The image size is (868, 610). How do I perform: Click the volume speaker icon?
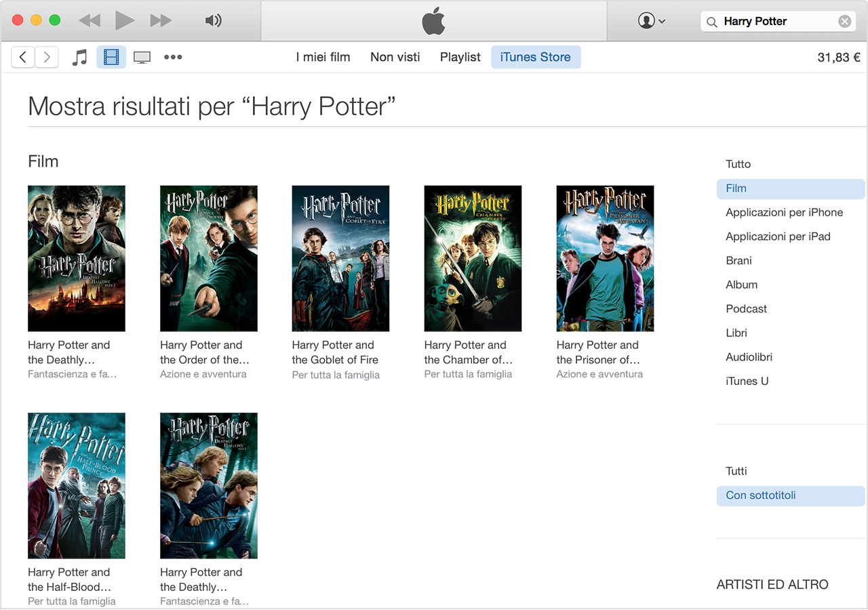213,20
